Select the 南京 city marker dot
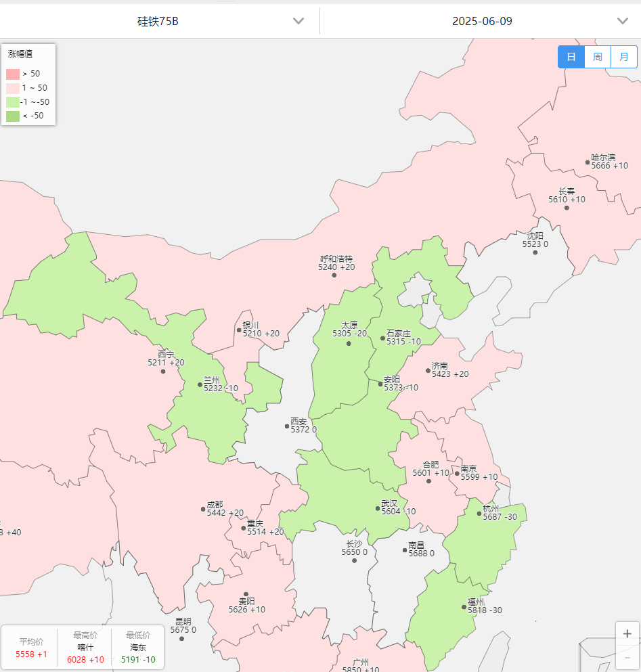The height and width of the screenshot is (672, 641). pos(457,474)
